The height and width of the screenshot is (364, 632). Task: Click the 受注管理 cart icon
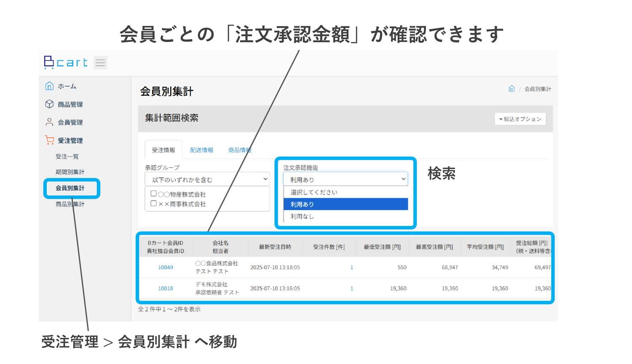[49, 140]
